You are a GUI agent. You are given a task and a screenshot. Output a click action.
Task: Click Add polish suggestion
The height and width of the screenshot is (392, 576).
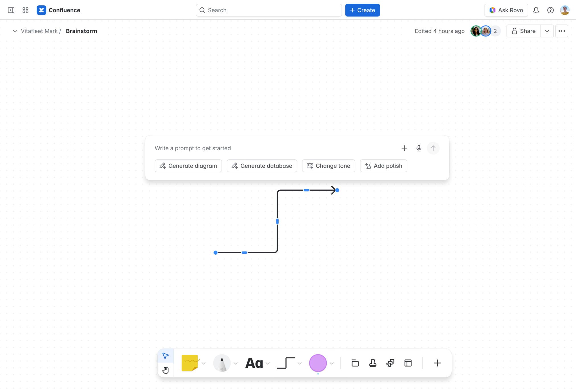coord(383,166)
